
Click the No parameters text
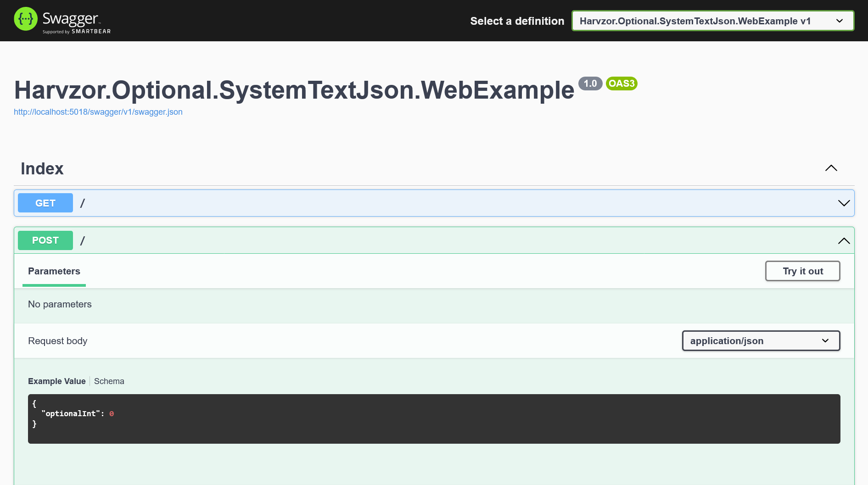(x=60, y=304)
